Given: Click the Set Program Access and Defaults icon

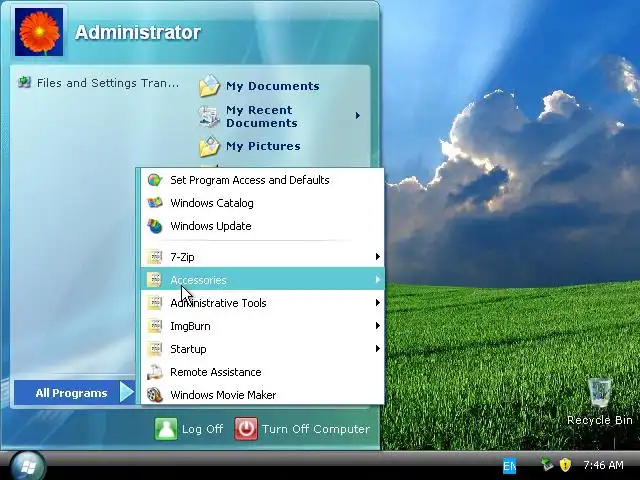Looking at the screenshot, I should click(155, 180).
